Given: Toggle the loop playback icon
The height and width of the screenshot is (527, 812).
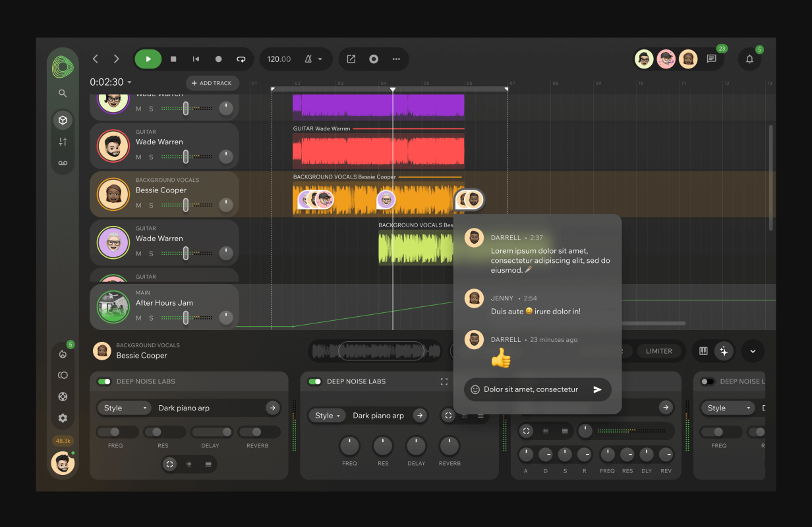Looking at the screenshot, I should [x=241, y=59].
